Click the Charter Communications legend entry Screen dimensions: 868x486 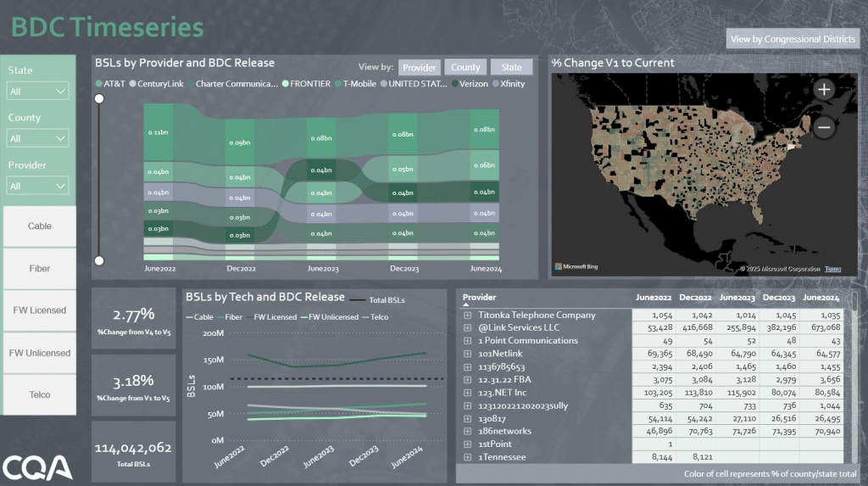pos(232,84)
